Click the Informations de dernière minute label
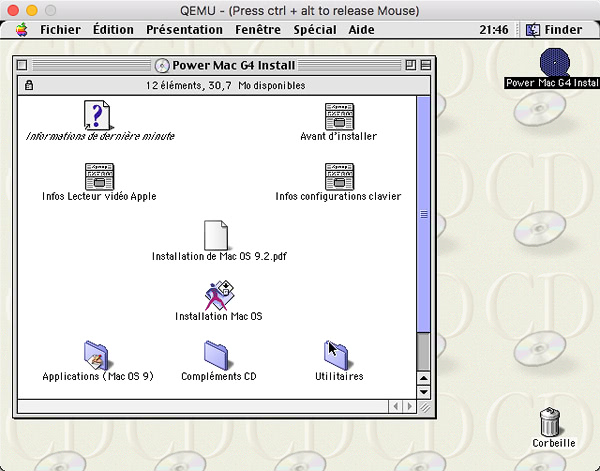The image size is (600, 471). coord(100,136)
